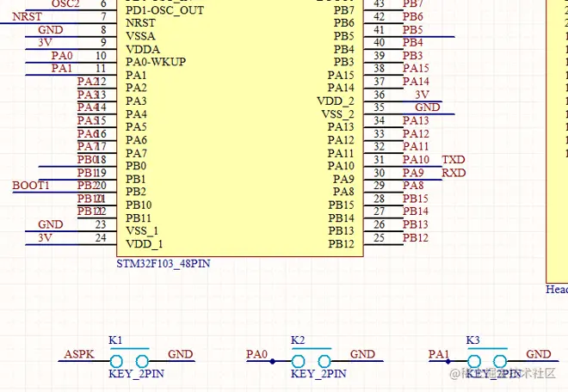Click the PA0 net label at pin 10
Image resolution: width=568 pixels, height=392 pixels.
click(x=62, y=56)
